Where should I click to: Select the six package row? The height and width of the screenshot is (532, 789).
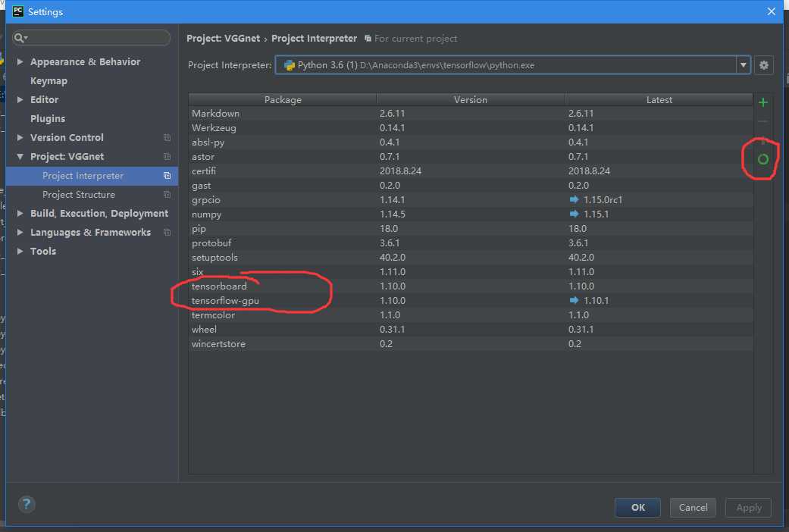pos(471,272)
